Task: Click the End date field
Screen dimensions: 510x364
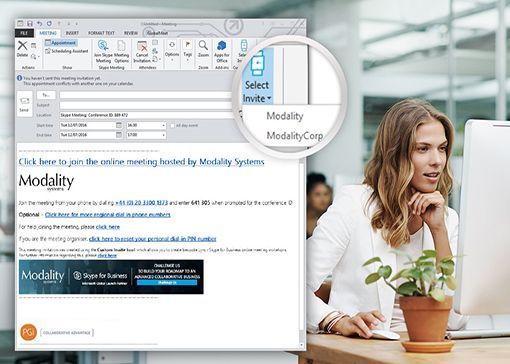Action: pos(87,135)
